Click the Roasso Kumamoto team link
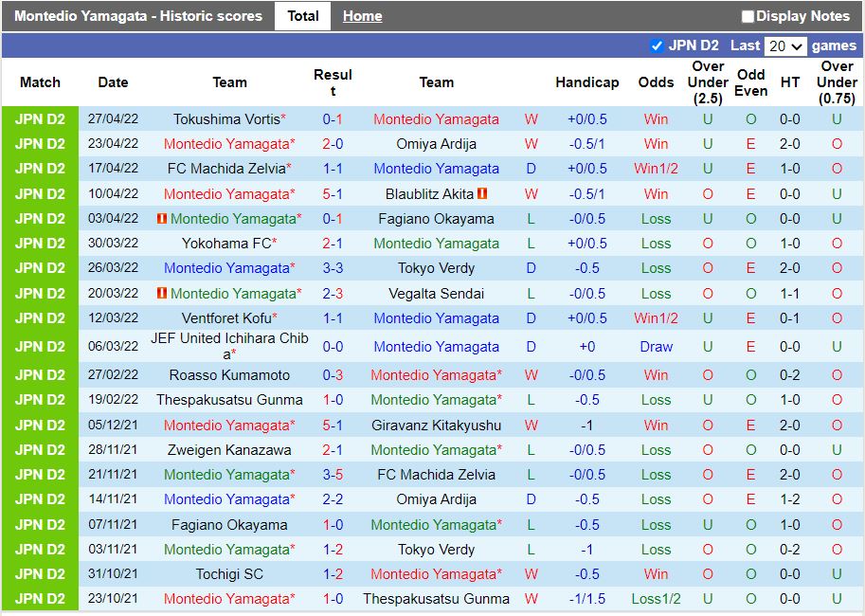The image size is (865, 616). pyautogui.click(x=230, y=375)
